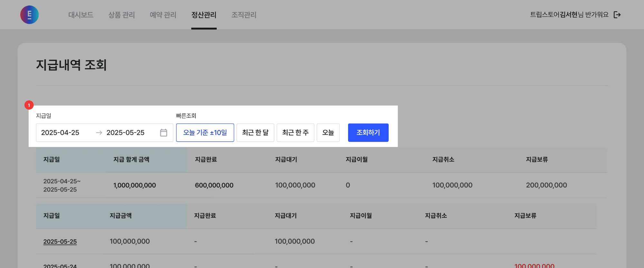Click the 600,000,000 completed amount cell
The width and height of the screenshot is (644, 268).
click(x=214, y=185)
